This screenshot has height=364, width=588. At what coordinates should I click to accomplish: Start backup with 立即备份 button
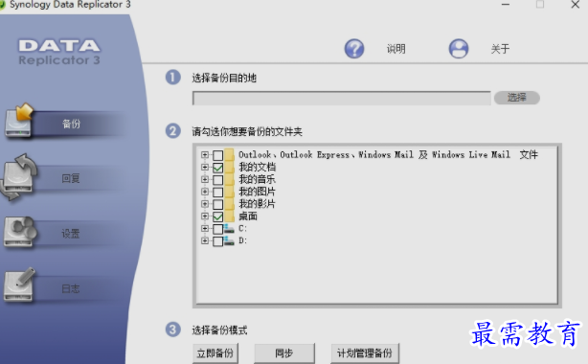[215, 353]
